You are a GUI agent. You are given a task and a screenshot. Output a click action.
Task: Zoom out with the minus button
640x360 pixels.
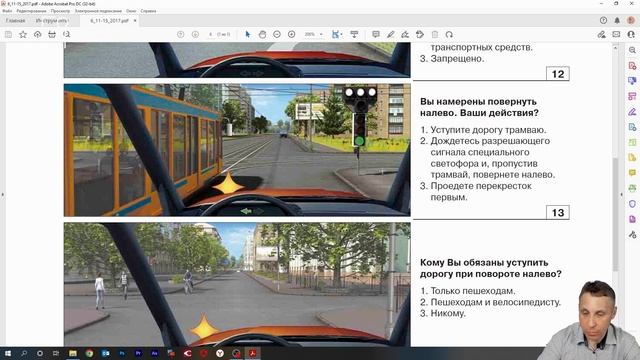click(x=277, y=35)
